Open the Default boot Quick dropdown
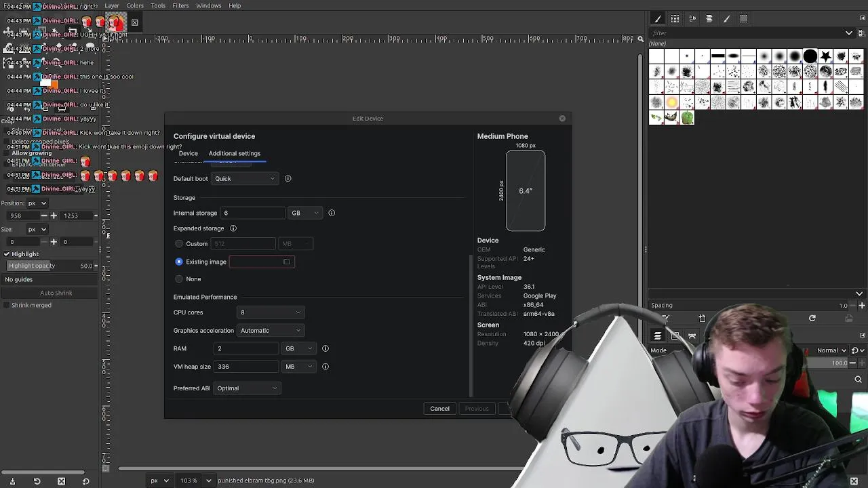868x488 pixels. click(245, 179)
